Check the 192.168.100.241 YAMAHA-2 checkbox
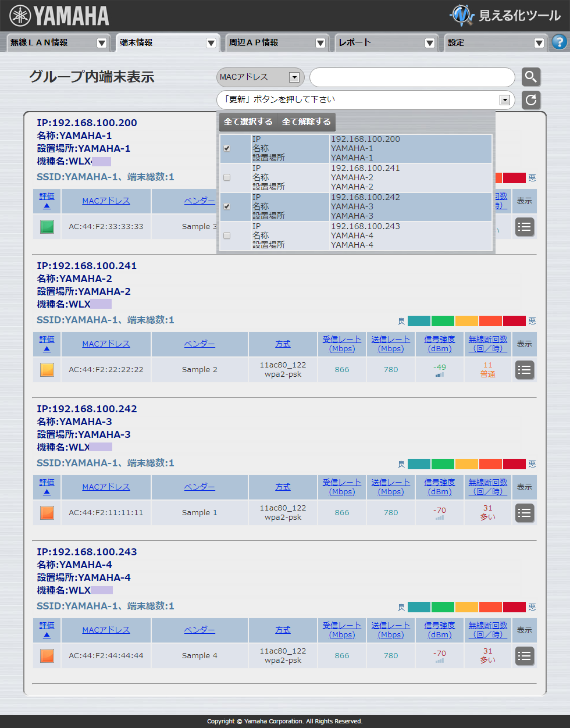Image resolution: width=570 pixels, height=728 pixels. tap(226, 177)
